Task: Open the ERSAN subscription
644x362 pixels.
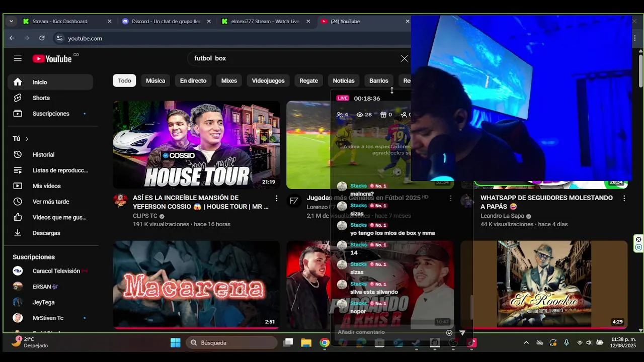Action: coord(50,287)
